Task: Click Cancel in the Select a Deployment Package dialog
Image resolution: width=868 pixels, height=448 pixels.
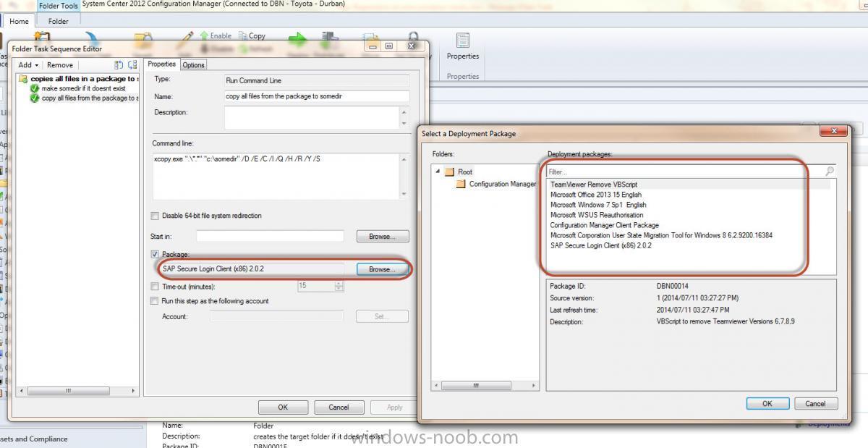Action: click(815, 404)
